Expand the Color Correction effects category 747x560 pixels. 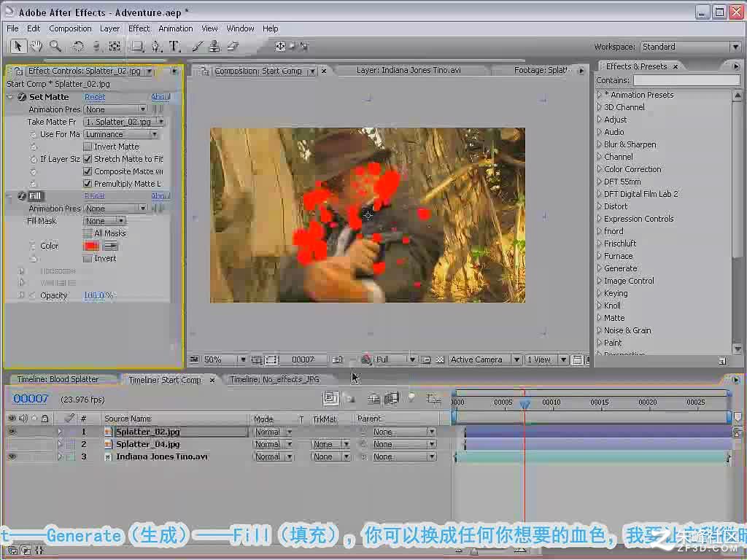tap(600, 169)
